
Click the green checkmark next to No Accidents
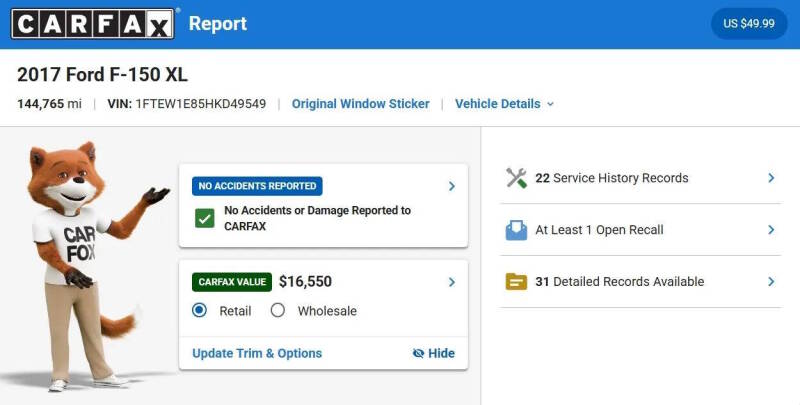tap(205, 219)
